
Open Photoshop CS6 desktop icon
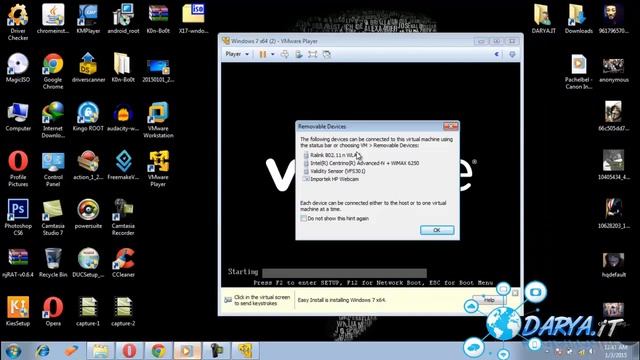[18, 218]
